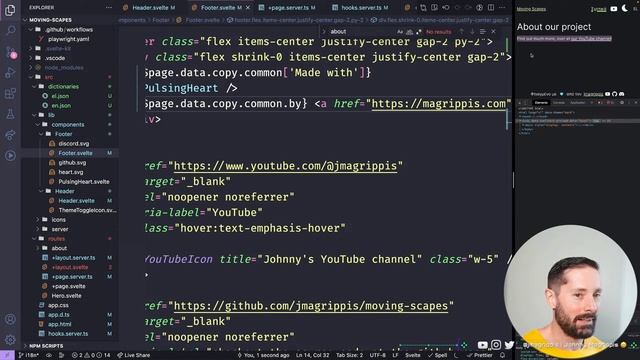The image size is (640, 360).
Task: Open PulsingHeart.svelte file
Action: point(83,182)
